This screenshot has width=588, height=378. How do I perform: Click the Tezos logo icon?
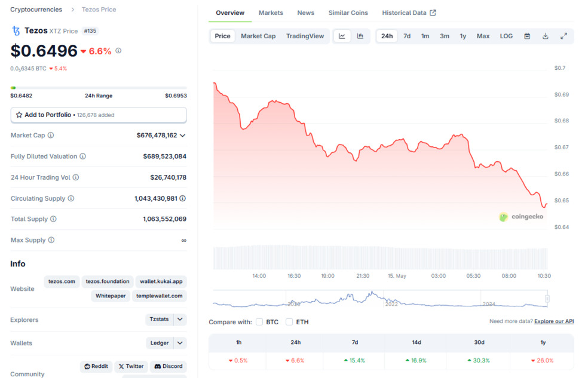coord(16,30)
